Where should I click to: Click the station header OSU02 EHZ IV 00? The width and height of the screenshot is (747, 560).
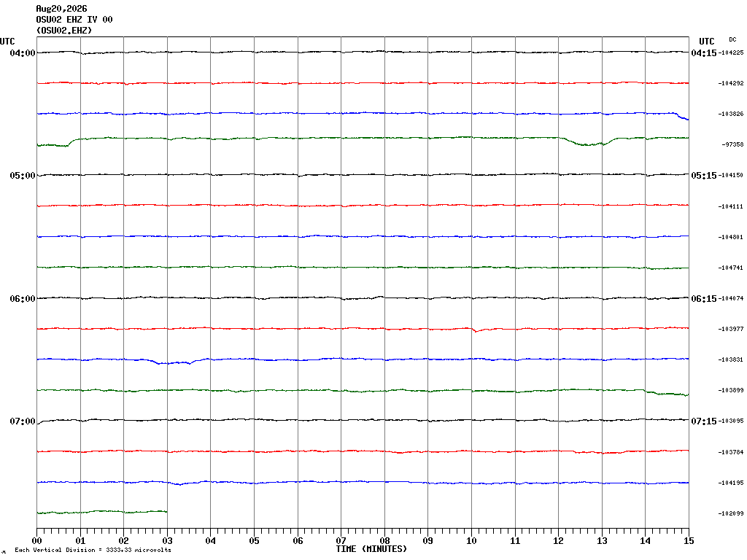point(74,20)
